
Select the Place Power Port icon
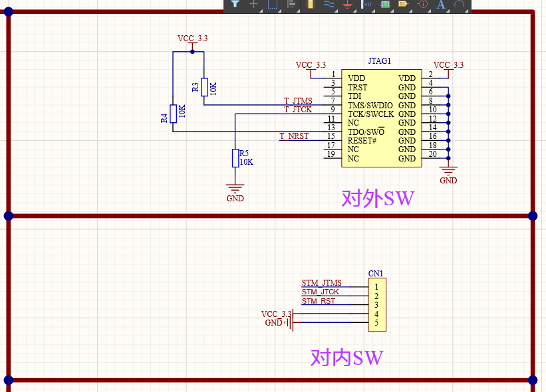[347, 5]
